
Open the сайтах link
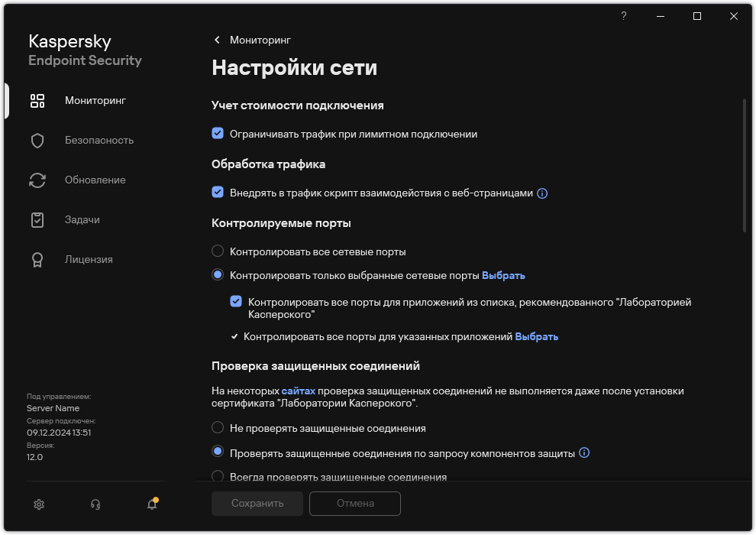299,391
